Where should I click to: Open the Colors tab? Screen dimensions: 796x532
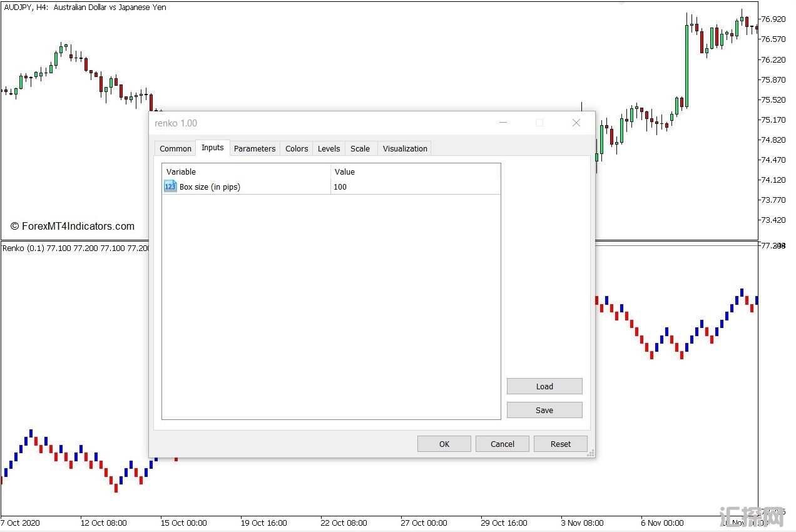[297, 148]
